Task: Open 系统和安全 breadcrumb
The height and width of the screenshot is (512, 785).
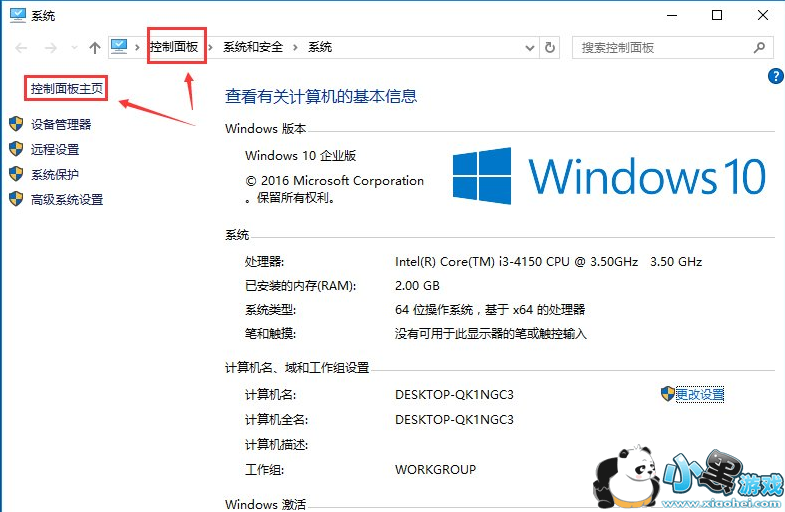Action: click(253, 47)
